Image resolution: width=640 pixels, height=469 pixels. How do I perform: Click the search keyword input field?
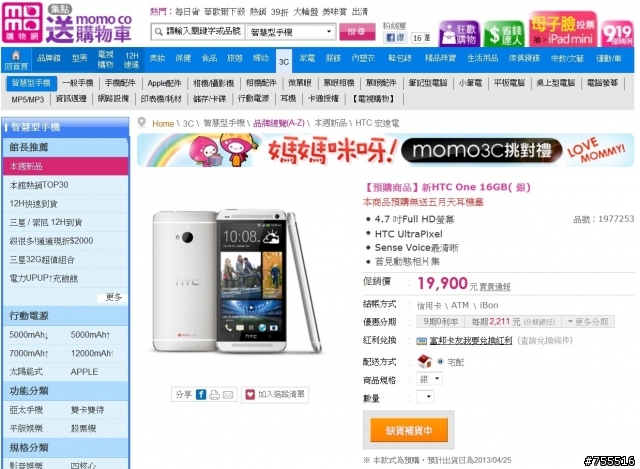pyautogui.click(x=198, y=31)
